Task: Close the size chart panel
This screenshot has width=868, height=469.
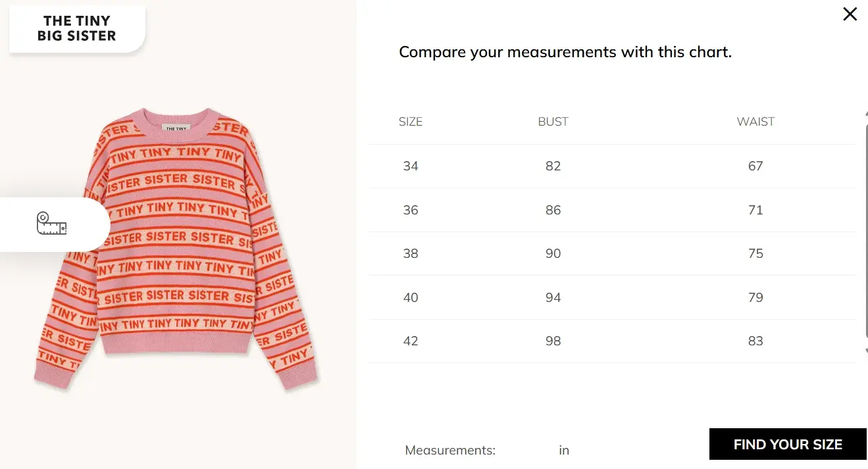Action: click(x=850, y=14)
